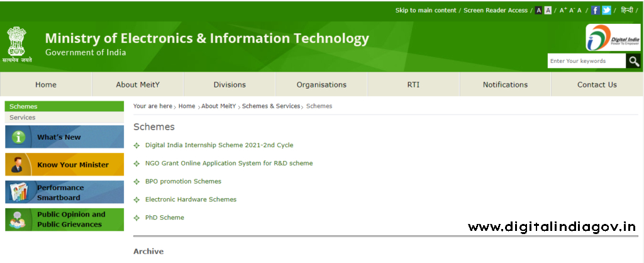Viewport: 644px width, 263px height.
Task: Select the dark high-contrast A icon
Action: 538,11
